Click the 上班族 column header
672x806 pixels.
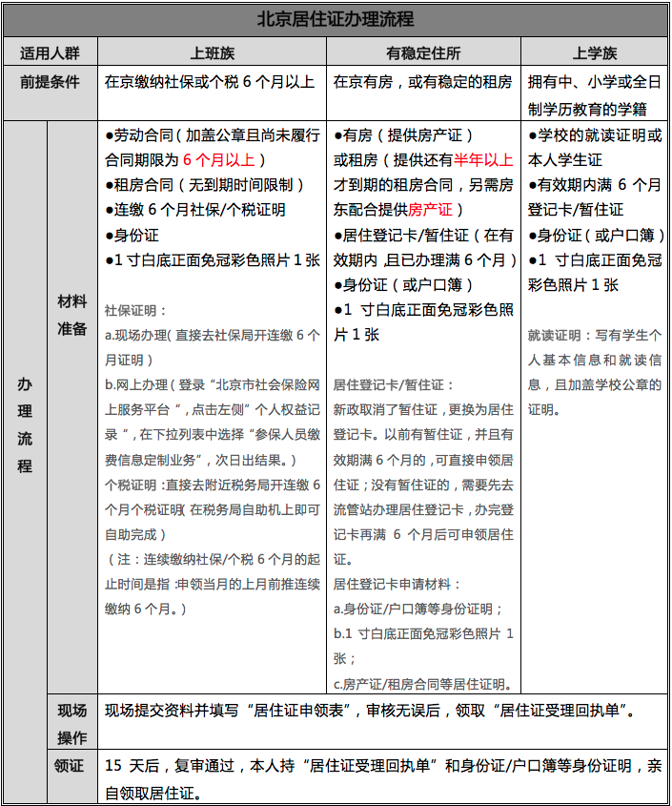[212, 53]
